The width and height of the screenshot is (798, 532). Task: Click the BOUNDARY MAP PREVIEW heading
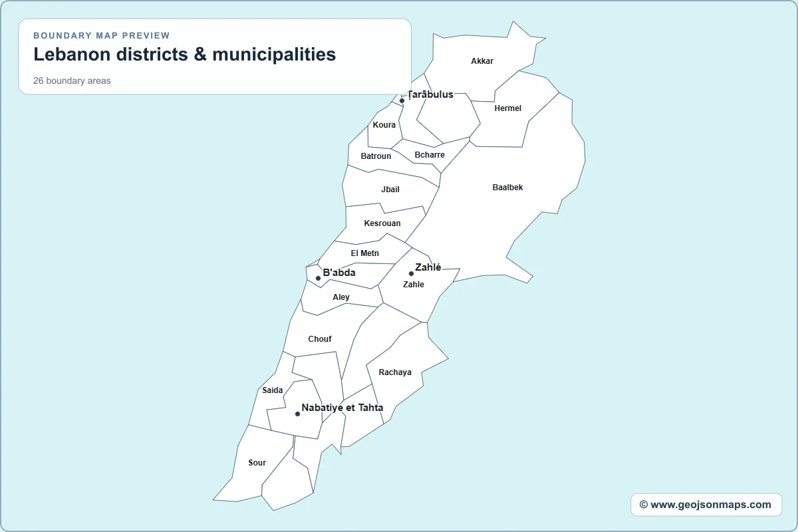[x=102, y=35]
